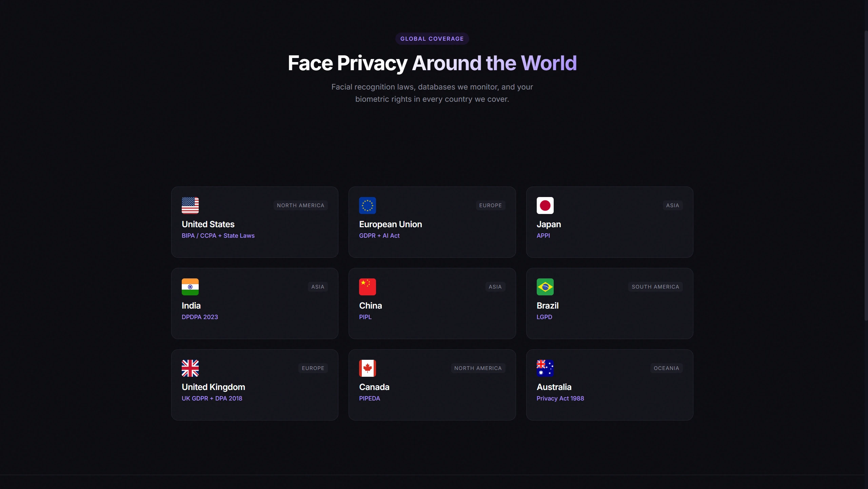Open the GDPR + AI Act link
Screen dimensions: 868x489
click(379, 236)
